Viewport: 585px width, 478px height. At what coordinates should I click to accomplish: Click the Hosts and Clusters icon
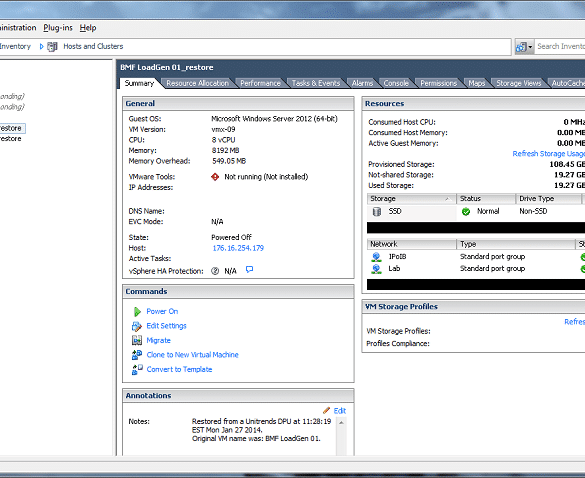(x=52, y=47)
